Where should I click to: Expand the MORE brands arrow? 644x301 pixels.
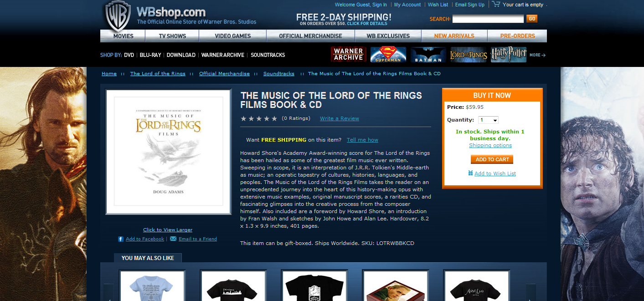[x=537, y=55]
